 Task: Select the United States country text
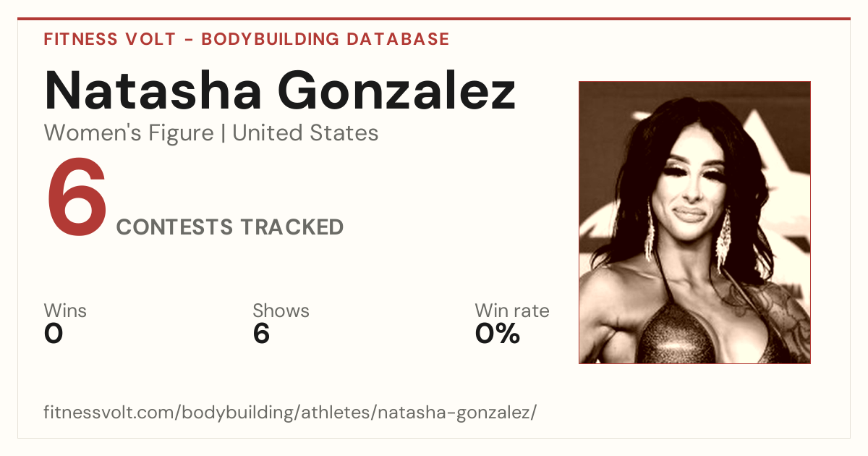pos(305,133)
